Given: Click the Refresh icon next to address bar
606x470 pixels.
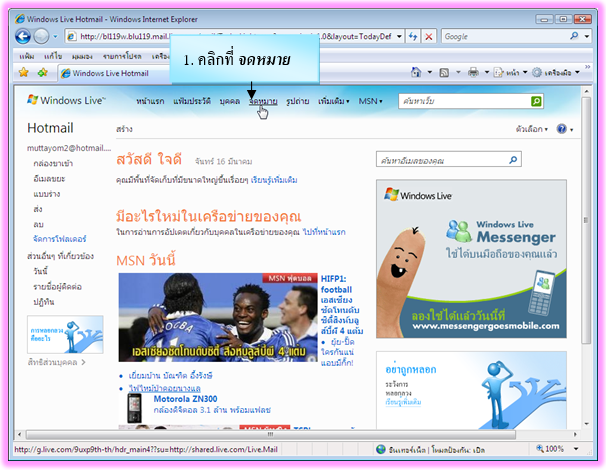Looking at the screenshot, I should [413, 37].
